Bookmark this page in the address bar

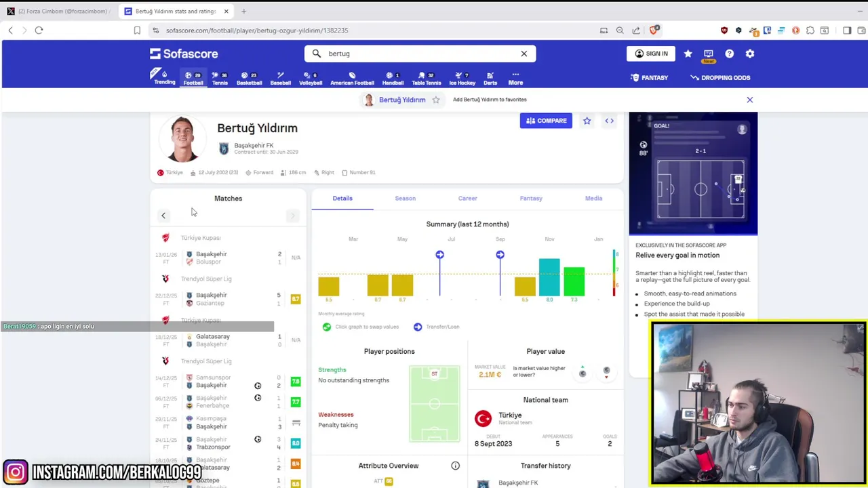(x=137, y=30)
